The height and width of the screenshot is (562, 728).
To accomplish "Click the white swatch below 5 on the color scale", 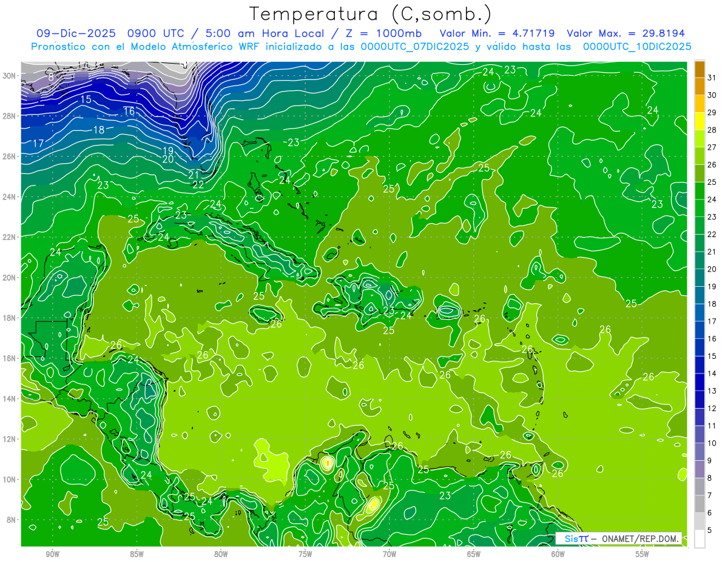I will [699, 539].
